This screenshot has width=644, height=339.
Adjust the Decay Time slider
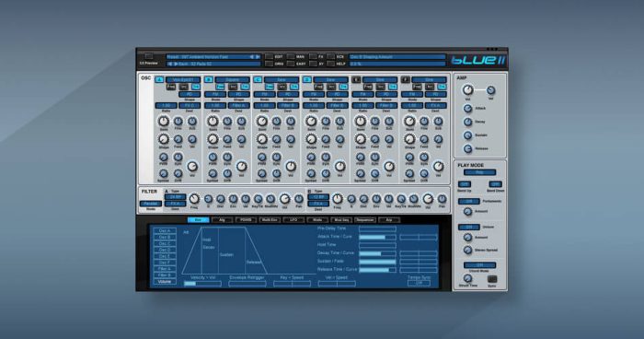[377, 253]
